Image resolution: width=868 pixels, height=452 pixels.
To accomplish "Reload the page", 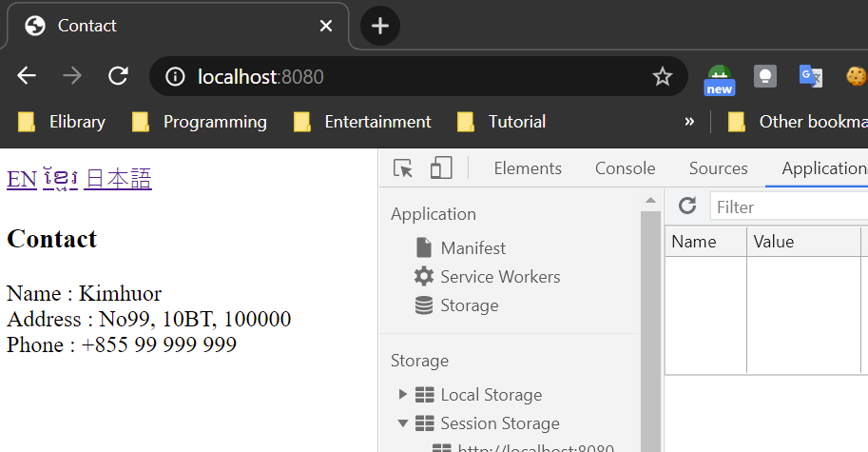I will click(118, 76).
